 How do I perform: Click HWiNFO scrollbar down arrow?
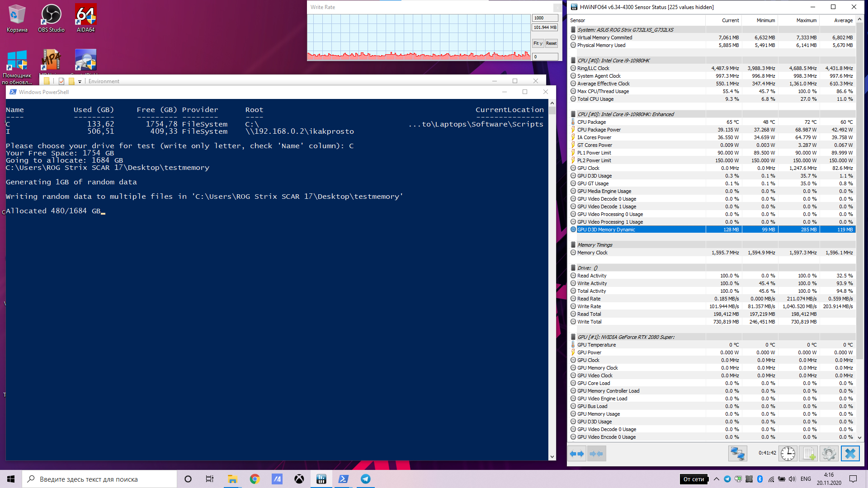click(x=859, y=437)
